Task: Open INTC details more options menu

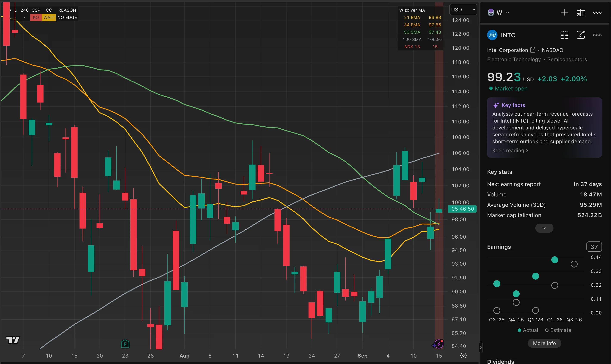Action: pyautogui.click(x=597, y=35)
